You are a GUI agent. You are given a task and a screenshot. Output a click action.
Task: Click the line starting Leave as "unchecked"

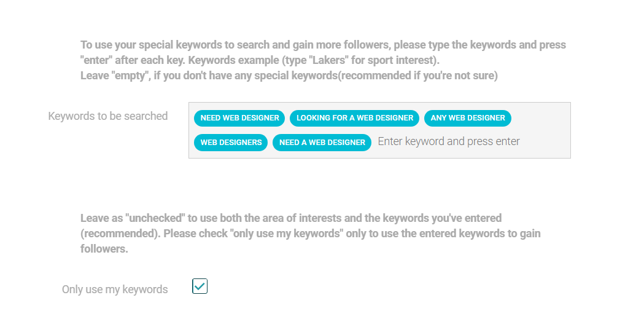coord(291,218)
